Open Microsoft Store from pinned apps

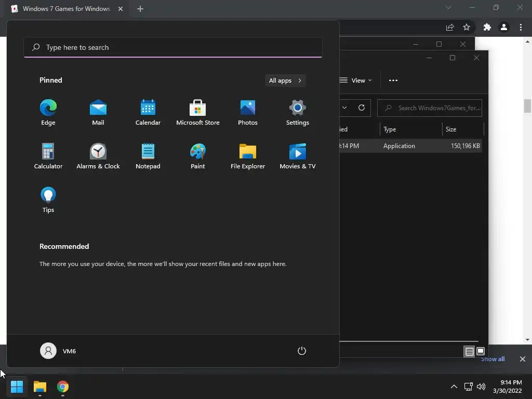pyautogui.click(x=198, y=113)
